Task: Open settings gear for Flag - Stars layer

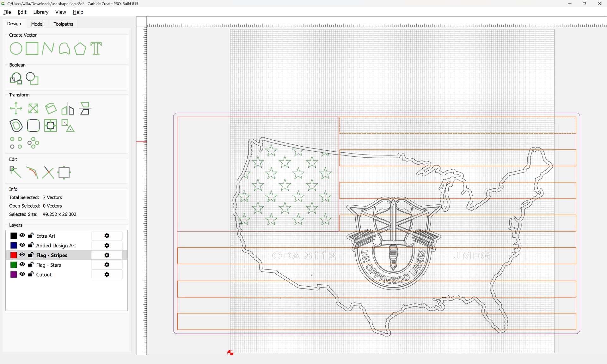Action: click(107, 265)
